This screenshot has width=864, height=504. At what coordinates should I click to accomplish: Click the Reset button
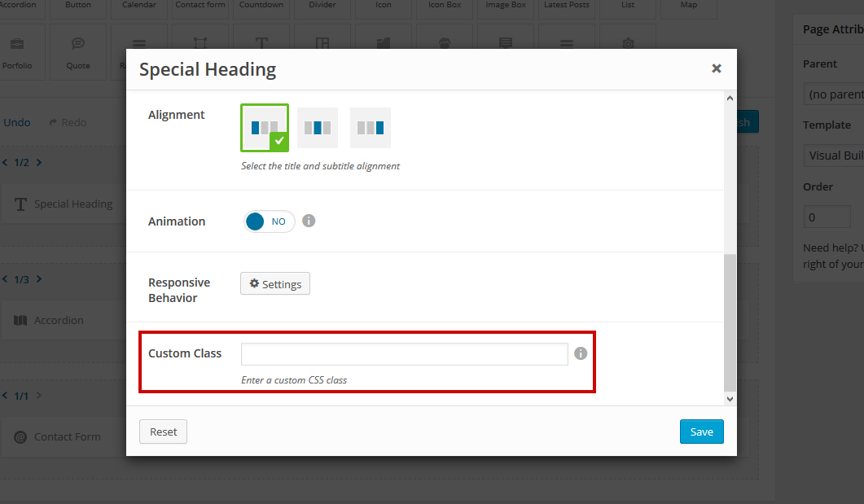163,432
